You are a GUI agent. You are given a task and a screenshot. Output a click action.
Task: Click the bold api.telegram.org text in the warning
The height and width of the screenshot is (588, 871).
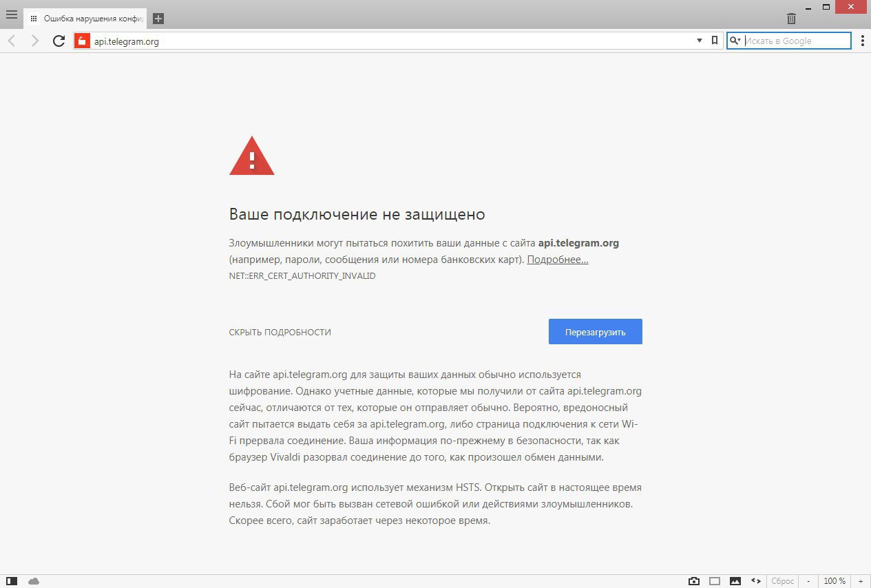578,242
